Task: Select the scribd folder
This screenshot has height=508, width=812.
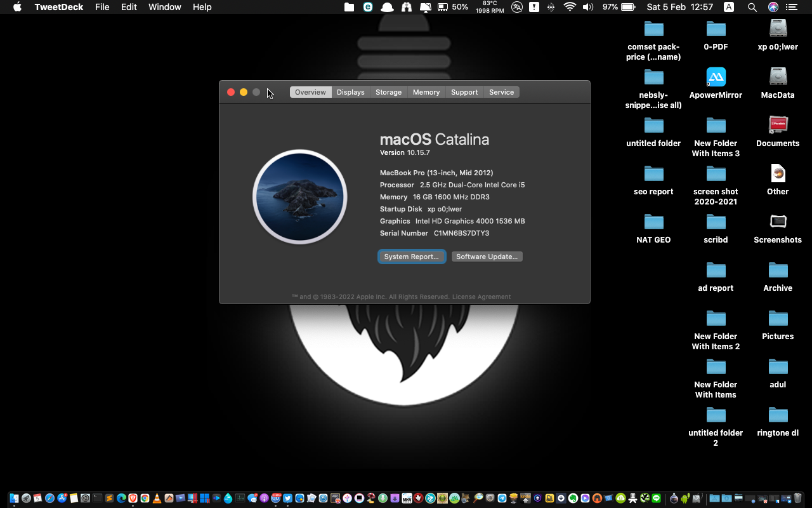Action: point(716,229)
